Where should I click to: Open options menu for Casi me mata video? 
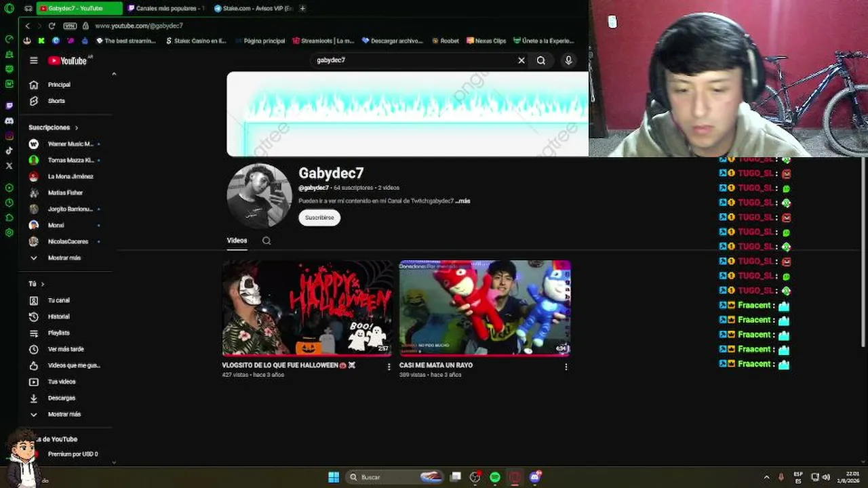click(x=566, y=367)
